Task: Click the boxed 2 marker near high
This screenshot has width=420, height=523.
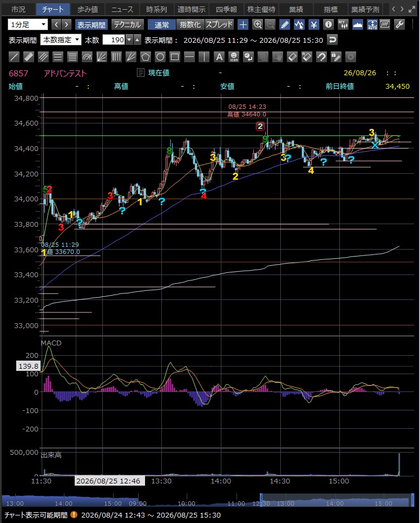Action: pyautogui.click(x=260, y=126)
